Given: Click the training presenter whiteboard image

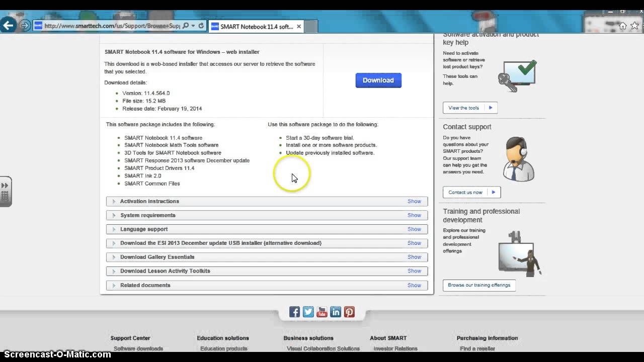Looking at the screenshot, I should [x=519, y=253].
